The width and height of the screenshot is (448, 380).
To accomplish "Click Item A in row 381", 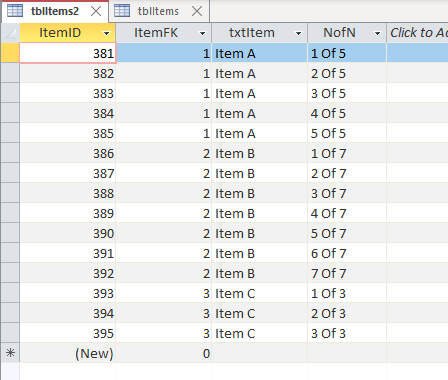I will pyautogui.click(x=260, y=53).
